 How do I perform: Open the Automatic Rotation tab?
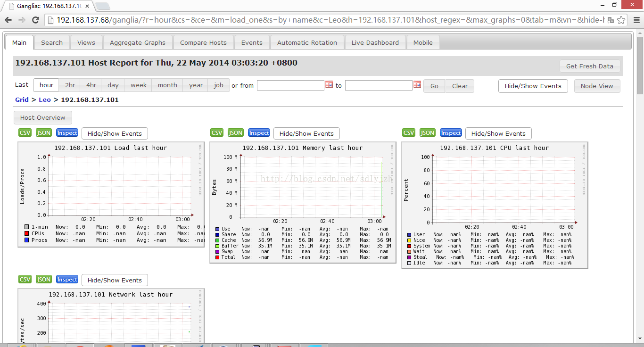(307, 42)
